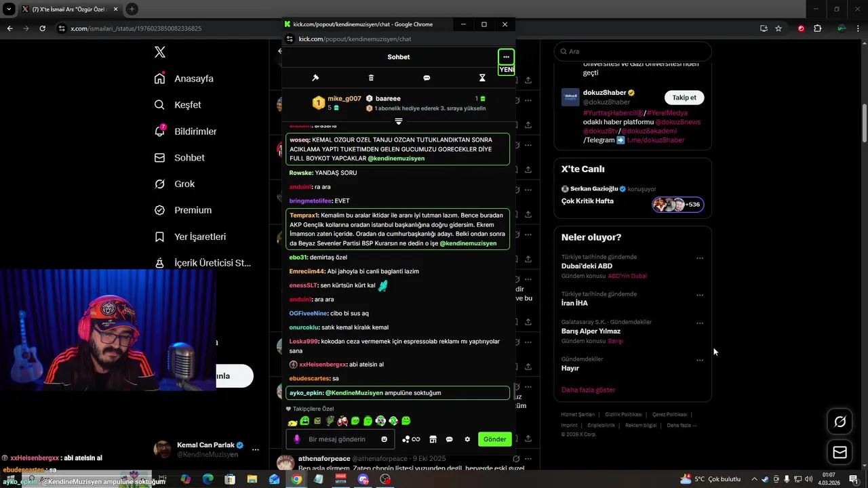Click the Chrome icon in Windows taskbar
Image resolution: width=868 pixels, height=488 pixels.
(296, 479)
